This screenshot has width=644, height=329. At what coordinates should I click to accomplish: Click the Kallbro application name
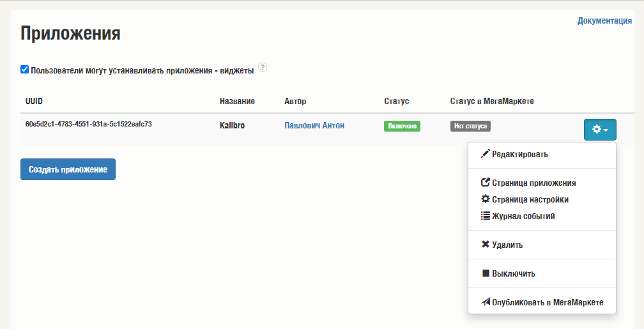[x=232, y=126]
